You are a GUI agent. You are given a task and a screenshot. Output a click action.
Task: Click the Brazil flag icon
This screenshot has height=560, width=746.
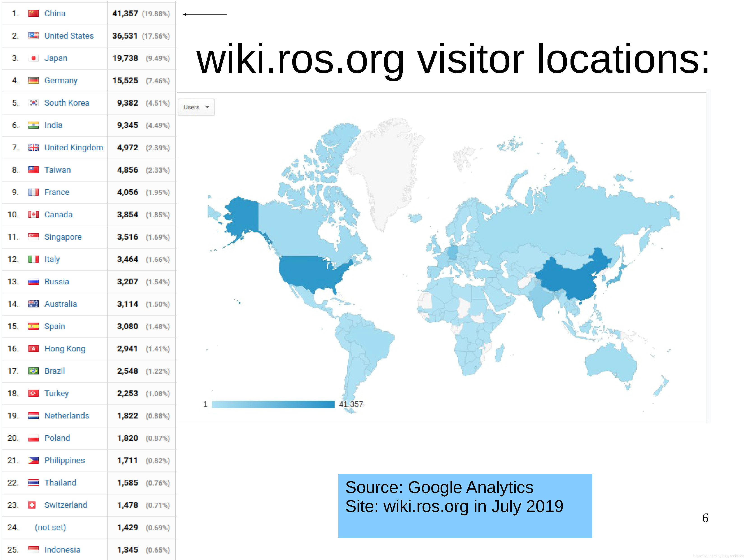click(33, 371)
